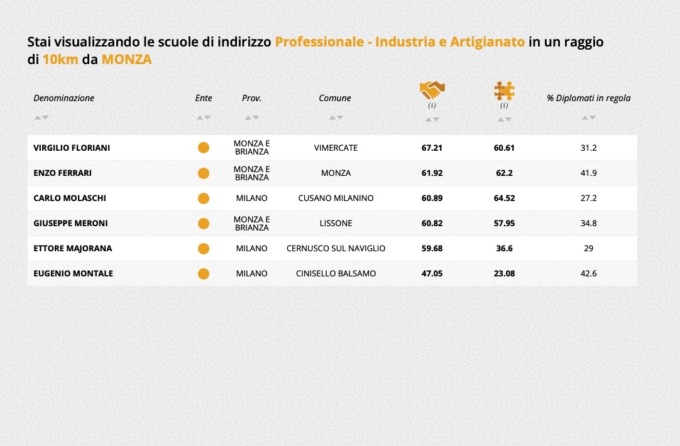Image resolution: width=680 pixels, height=446 pixels.
Task: Select comune cell CERNUSCO SUL NAVIGLIO
Action: pyautogui.click(x=336, y=249)
